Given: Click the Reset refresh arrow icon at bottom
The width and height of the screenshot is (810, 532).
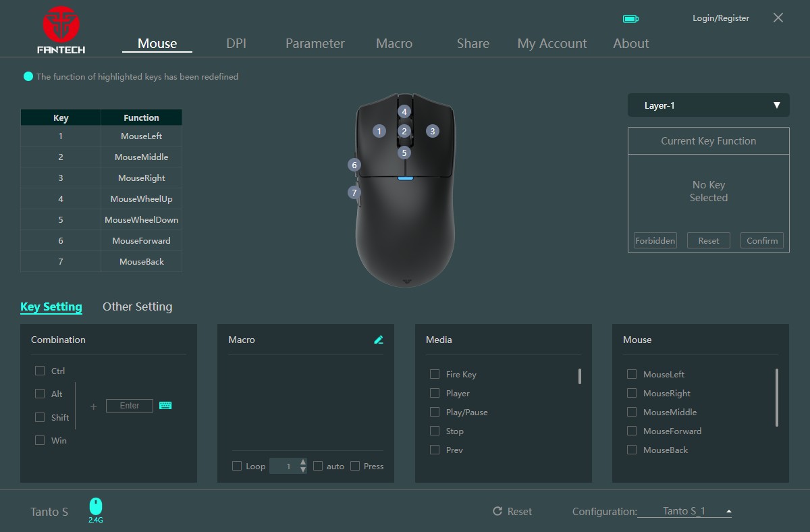Looking at the screenshot, I should pyautogui.click(x=498, y=511).
